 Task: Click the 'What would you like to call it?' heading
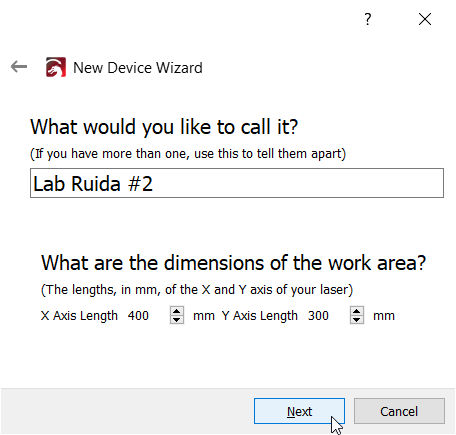tap(164, 127)
